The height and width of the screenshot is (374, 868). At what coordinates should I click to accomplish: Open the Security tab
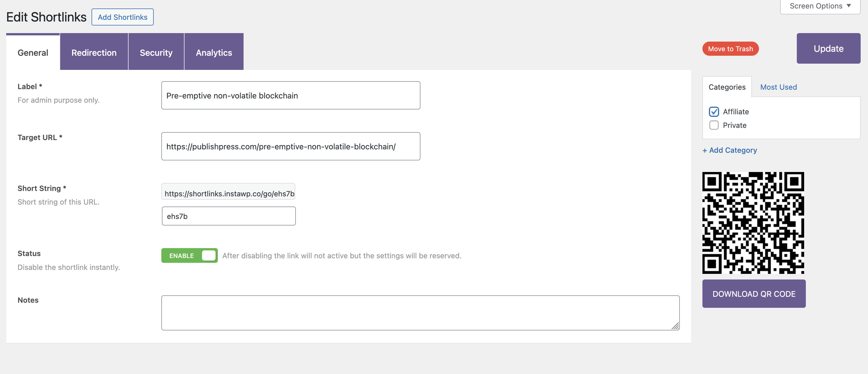(x=156, y=52)
